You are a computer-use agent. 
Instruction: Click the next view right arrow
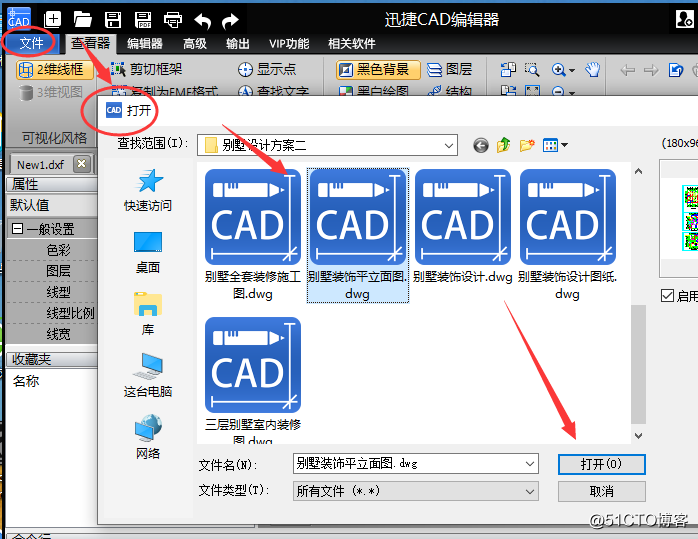[651, 70]
